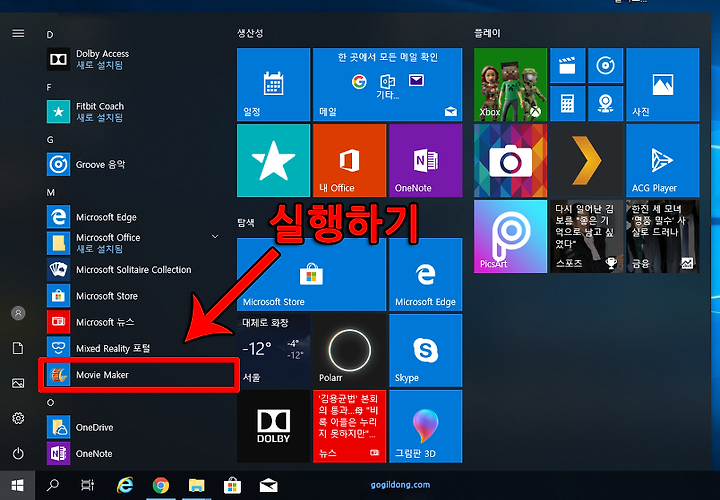The image size is (720, 500).
Task: Expand the Start menu hamburger button
Action: pyautogui.click(x=18, y=33)
